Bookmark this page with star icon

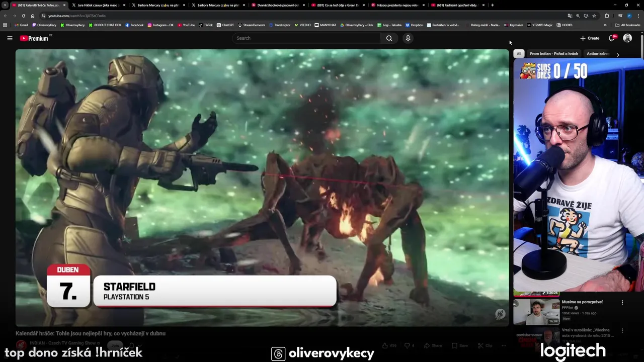coord(594,16)
